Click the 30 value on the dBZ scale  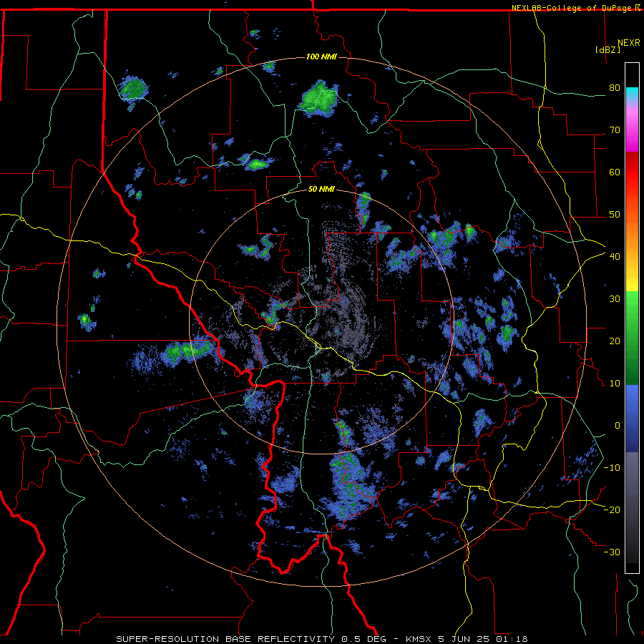tap(615, 299)
